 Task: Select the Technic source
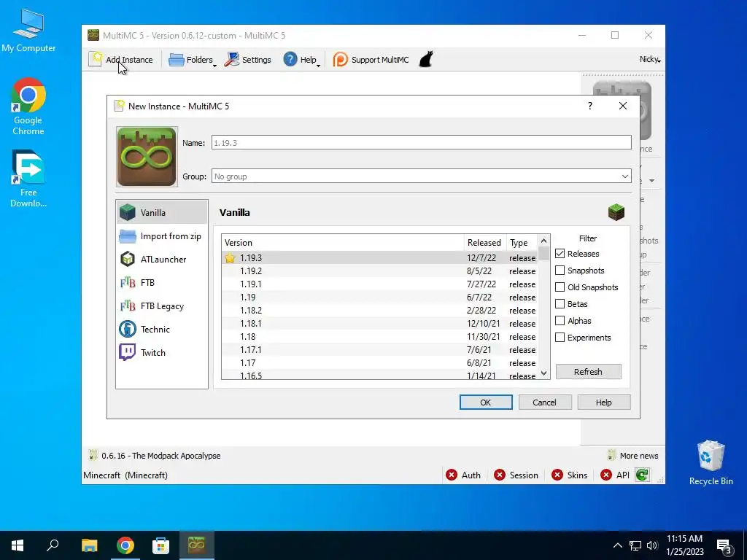[x=162, y=329]
